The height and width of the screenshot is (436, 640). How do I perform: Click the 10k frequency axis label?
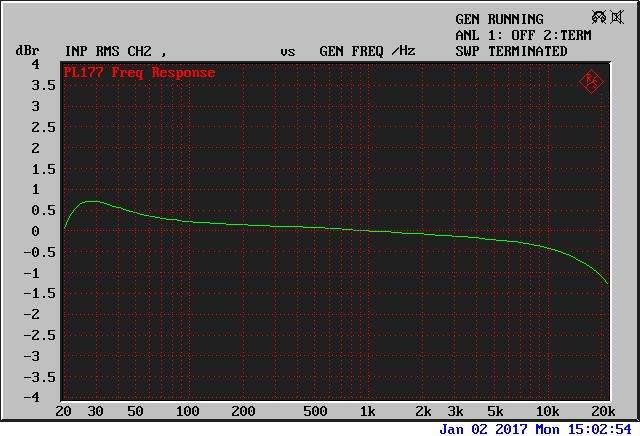547,412
